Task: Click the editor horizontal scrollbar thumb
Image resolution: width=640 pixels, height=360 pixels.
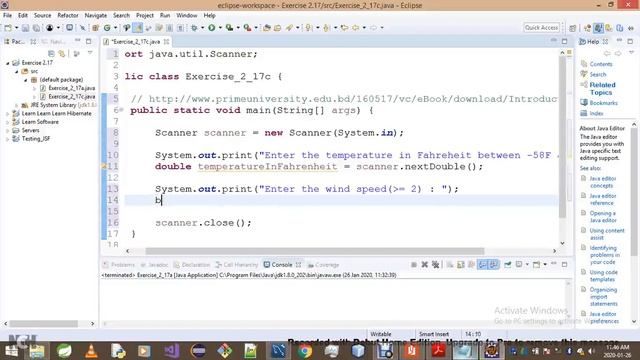Action: [315, 251]
